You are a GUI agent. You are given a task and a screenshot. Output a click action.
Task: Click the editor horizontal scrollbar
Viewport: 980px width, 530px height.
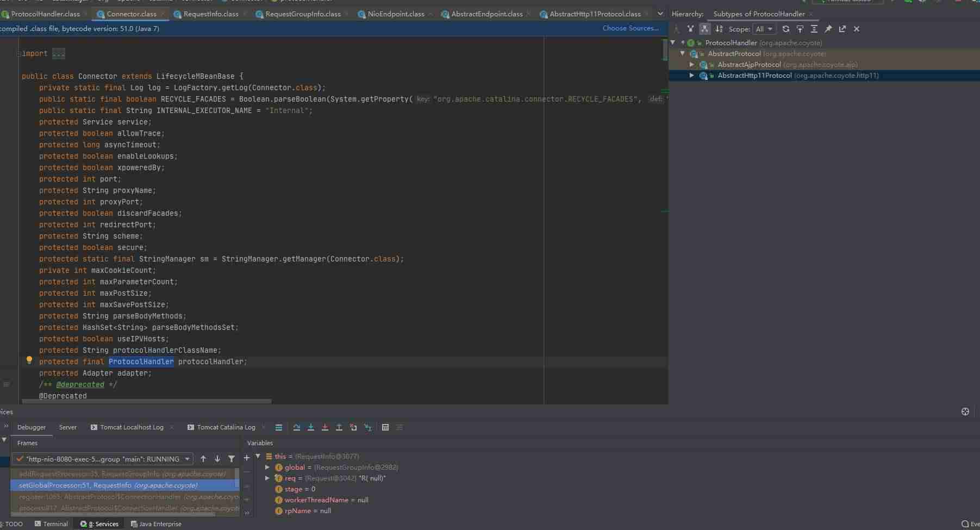pos(147,402)
